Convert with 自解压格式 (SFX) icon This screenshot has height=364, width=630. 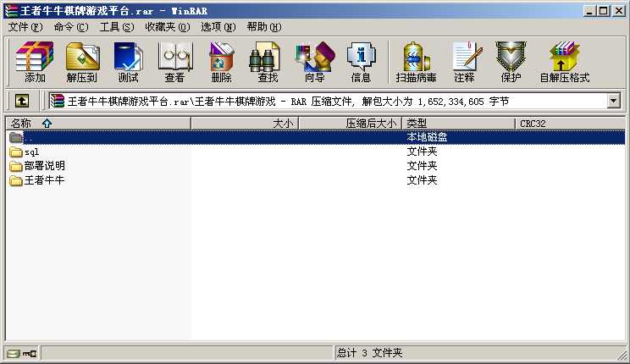coord(565,62)
